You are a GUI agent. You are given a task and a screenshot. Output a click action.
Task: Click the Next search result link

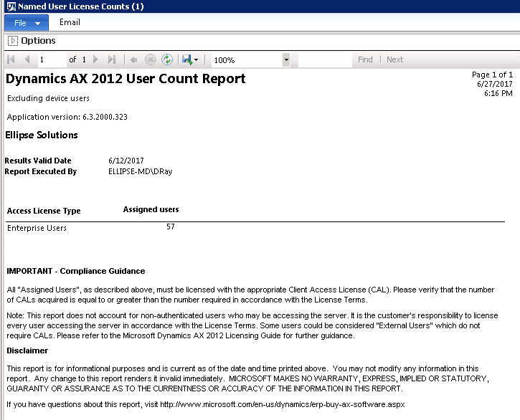click(x=394, y=59)
